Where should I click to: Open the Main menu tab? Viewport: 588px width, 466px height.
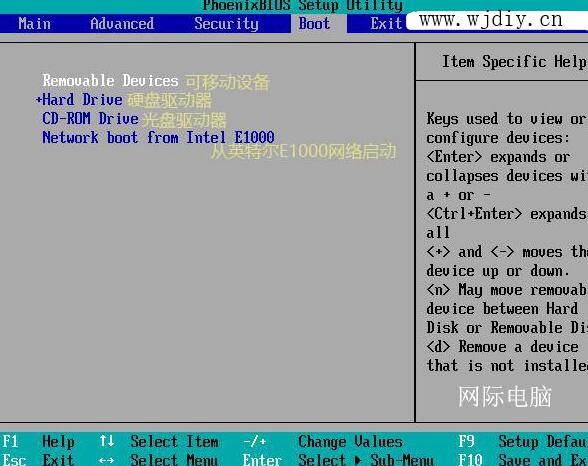click(34, 24)
